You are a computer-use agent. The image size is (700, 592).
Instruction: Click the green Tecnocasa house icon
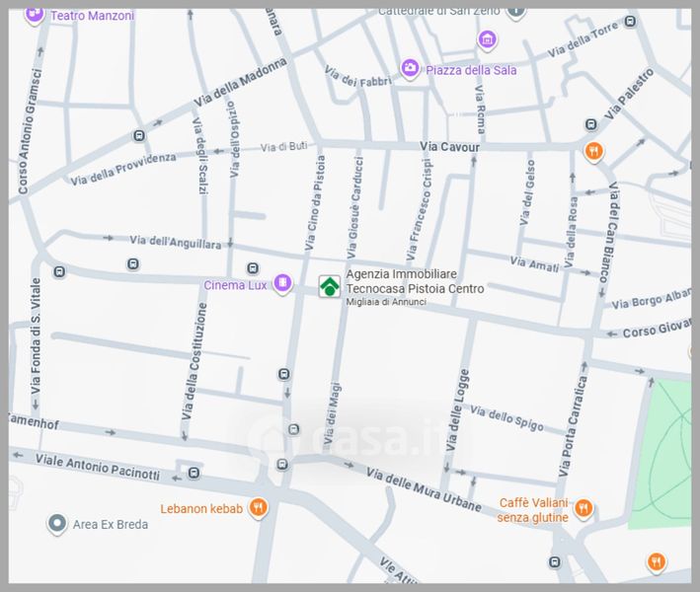pos(329,286)
